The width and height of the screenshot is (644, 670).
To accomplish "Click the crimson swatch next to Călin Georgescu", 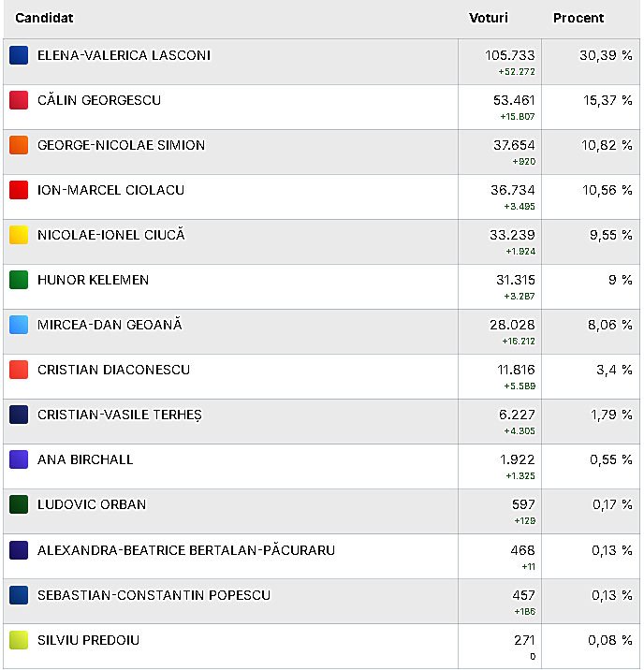I will pos(19,100).
